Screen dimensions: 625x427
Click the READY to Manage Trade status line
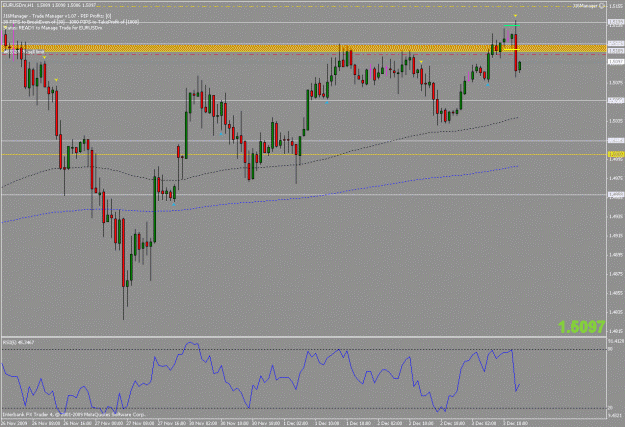pyautogui.click(x=53, y=28)
